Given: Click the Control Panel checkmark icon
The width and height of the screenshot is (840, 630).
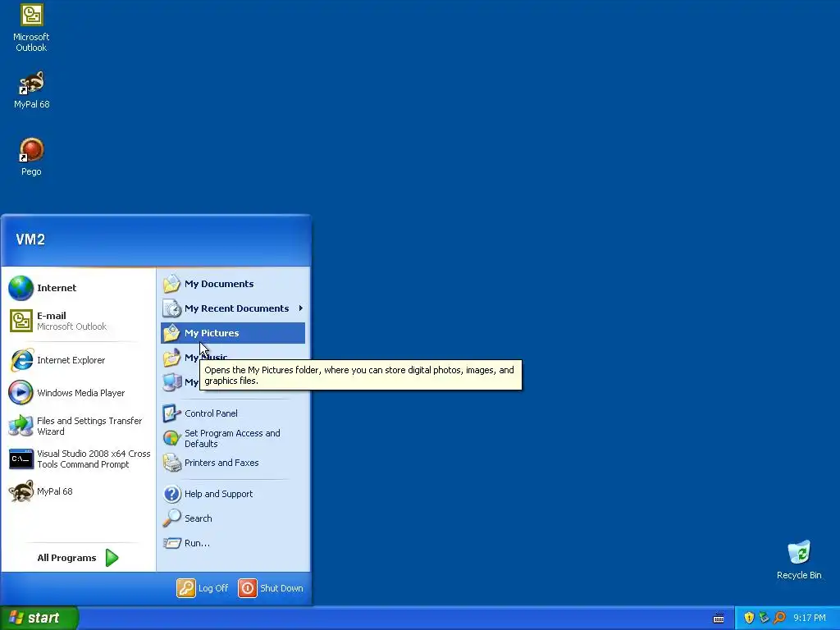Looking at the screenshot, I should tap(171, 413).
